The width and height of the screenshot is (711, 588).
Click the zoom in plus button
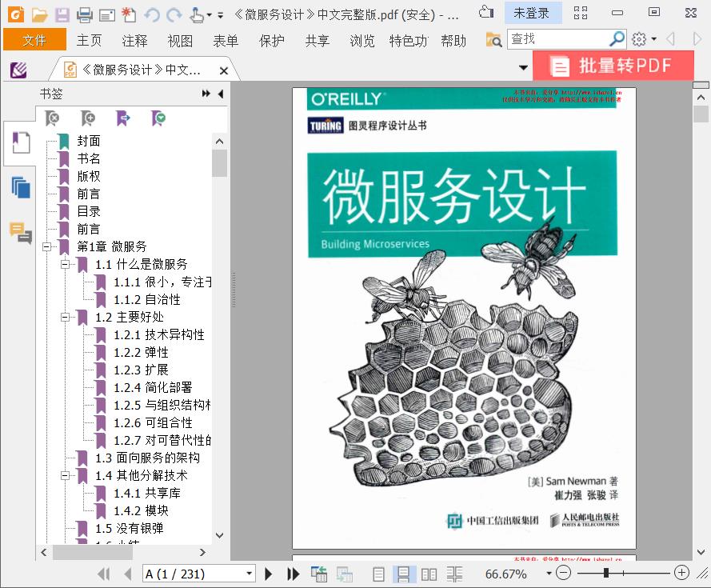[x=681, y=573]
